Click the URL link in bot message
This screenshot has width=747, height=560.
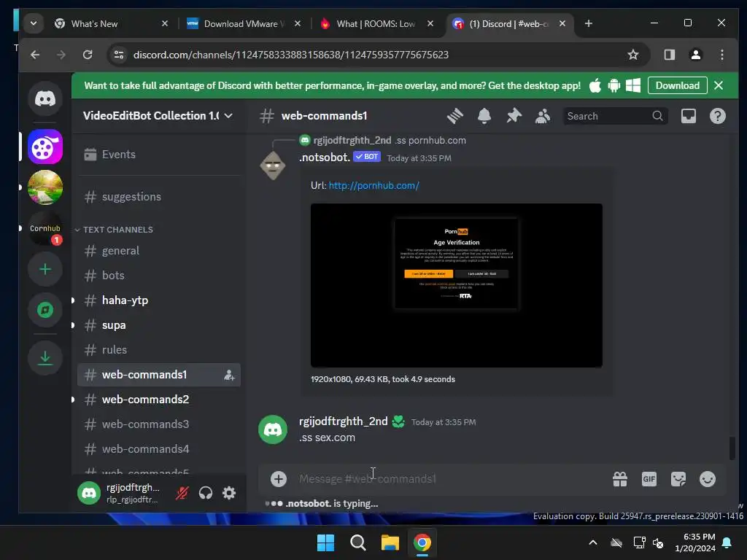pyautogui.click(x=374, y=186)
